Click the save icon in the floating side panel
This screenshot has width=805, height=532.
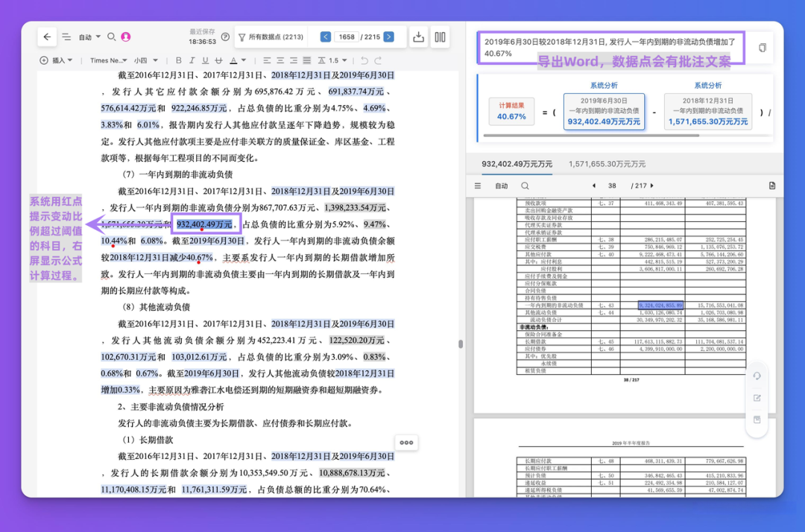tap(757, 419)
